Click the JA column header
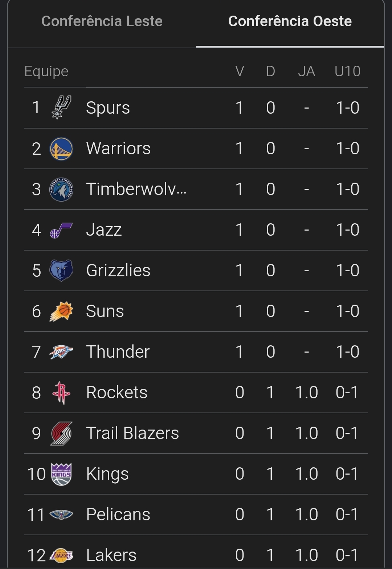 tap(306, 71)
